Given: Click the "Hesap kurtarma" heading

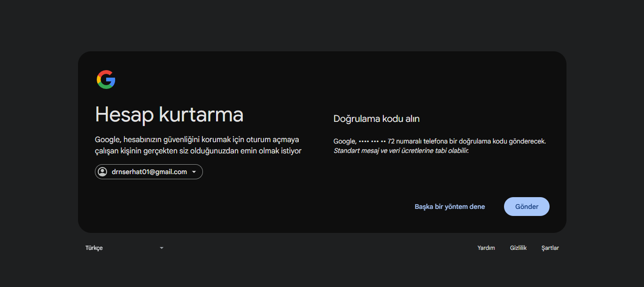Looking at the screenshot, I should coord(169,114).
